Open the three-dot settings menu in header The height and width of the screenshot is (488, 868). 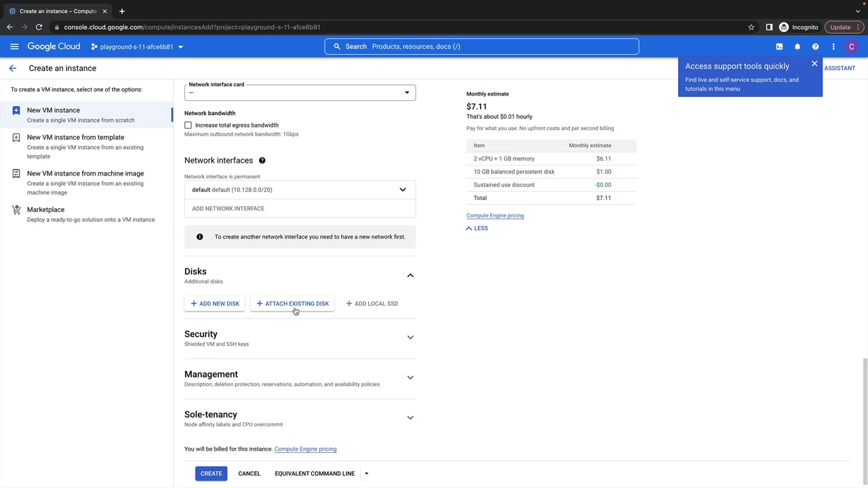pyautogui.click(x=833, y=47)
